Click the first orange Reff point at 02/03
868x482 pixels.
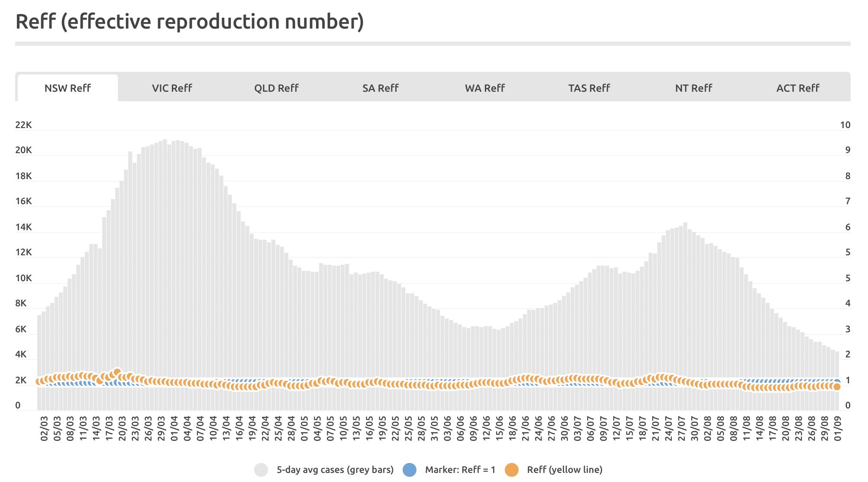click(x=39, y=382)
